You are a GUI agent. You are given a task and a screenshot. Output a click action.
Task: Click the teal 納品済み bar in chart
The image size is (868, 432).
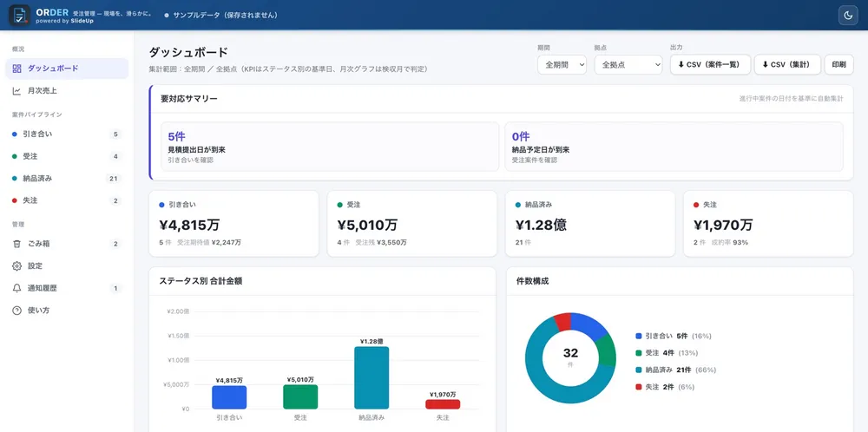(x=372, y=378)
